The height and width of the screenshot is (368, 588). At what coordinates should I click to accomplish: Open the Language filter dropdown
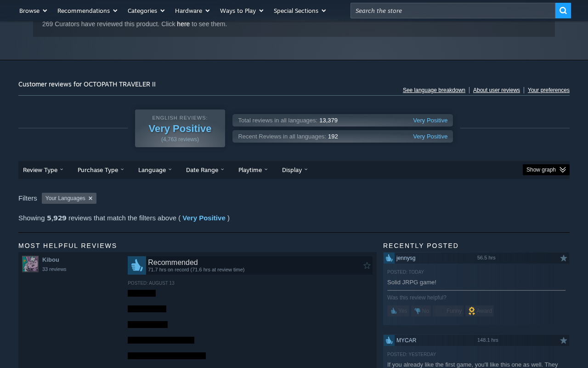click(155, 170)
